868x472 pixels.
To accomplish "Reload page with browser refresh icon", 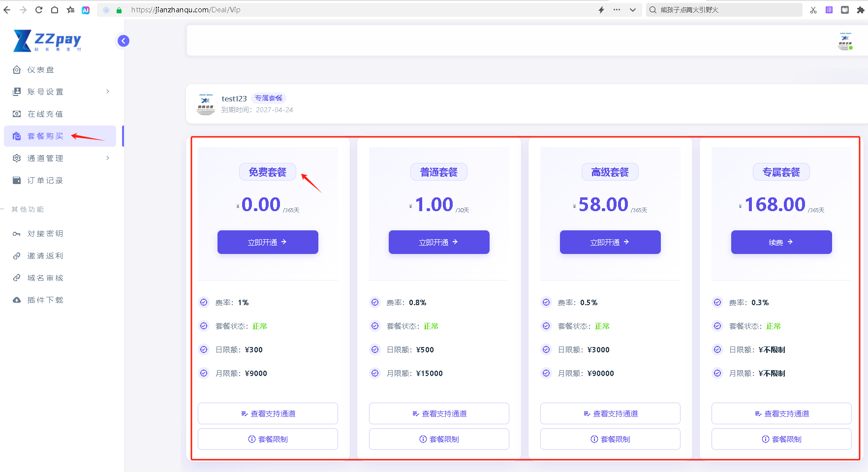I will click(x=39, y=10).
